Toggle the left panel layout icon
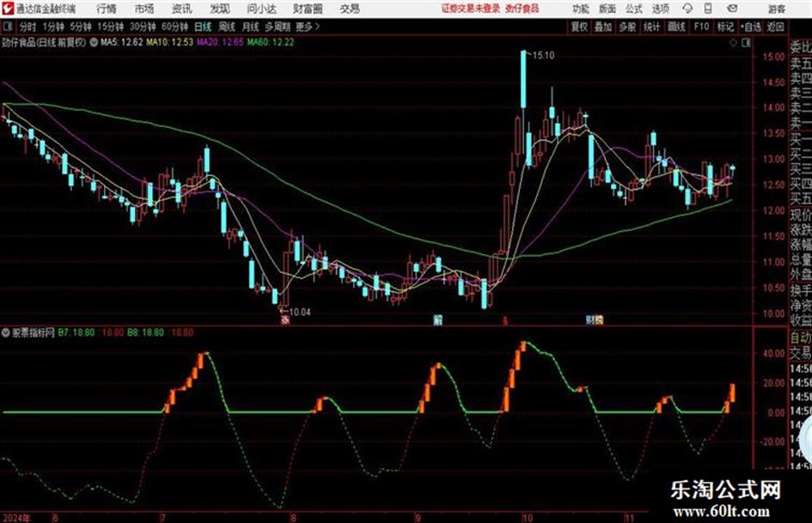This screenshot has height=523, width=812. pyautogui.click(x=7, y=27)
